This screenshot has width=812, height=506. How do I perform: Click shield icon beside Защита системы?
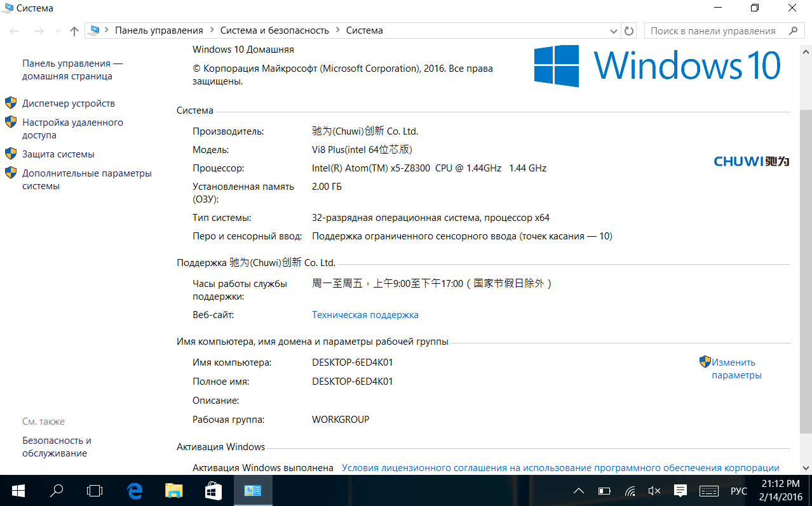pos(11,154)
